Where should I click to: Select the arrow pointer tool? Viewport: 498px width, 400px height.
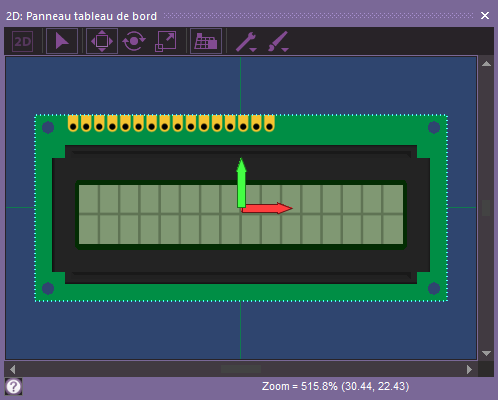(62, 41)
